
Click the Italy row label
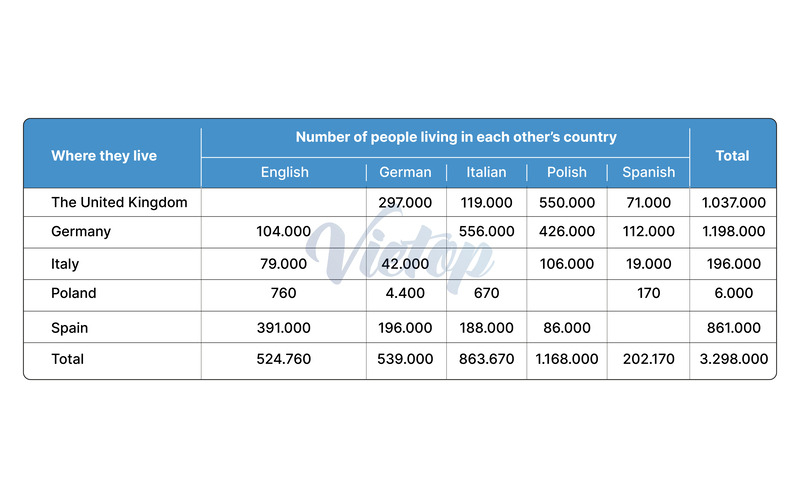pyautogui.click(x=65, y=264)
